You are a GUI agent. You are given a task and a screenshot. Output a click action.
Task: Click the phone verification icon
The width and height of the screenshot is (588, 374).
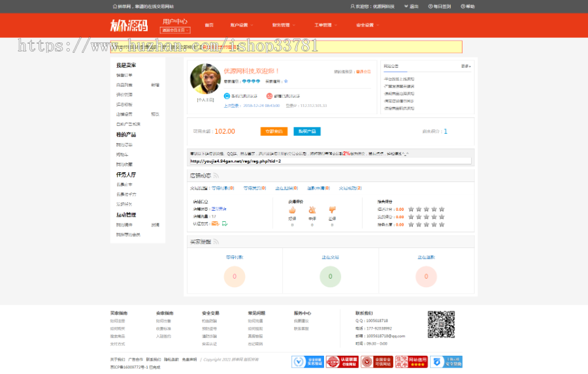click(x=227, y=96)
